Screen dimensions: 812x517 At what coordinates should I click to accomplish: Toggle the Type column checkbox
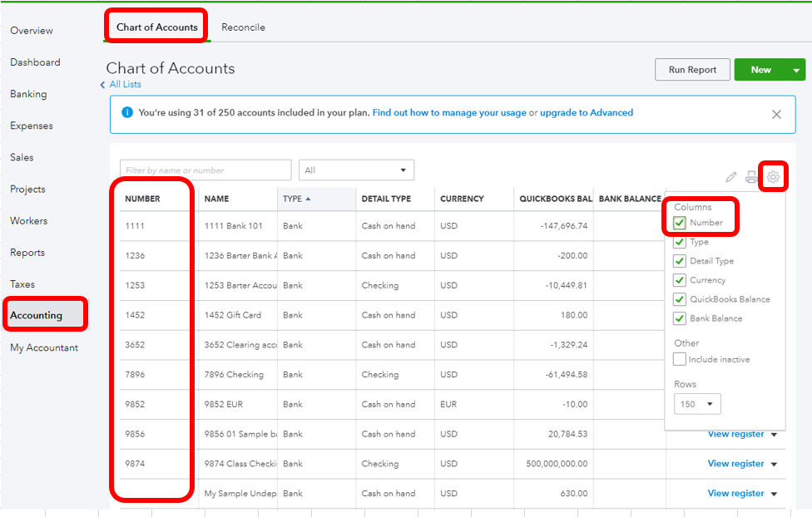tap(680, 242)
